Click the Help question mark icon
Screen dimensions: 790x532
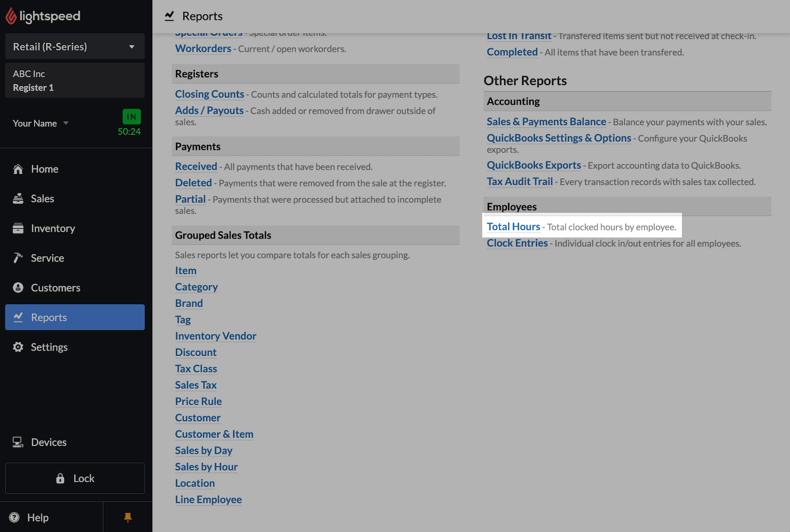click(15, 517)
